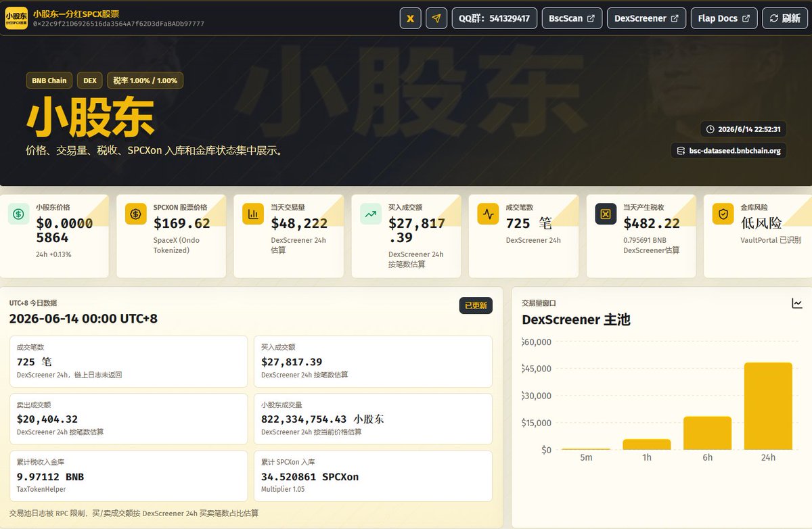The image size is (812, 529).
Task: Click the clock icon beside 2026/6/14 timestamp
Action: click(x=710, y=129)
